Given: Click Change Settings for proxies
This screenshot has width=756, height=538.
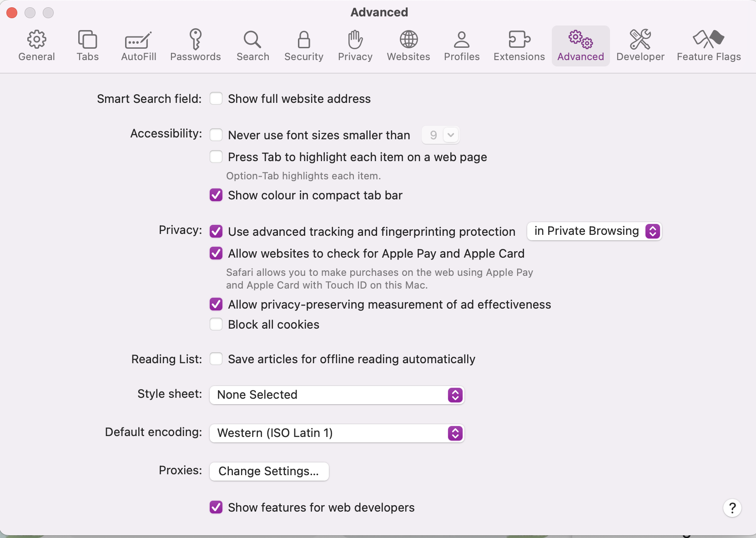Looking at the screenshot, I should tap(269, 471).
